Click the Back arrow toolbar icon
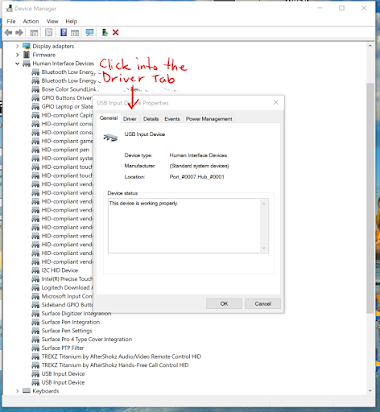The height and width of the screenshot is (412, 380). 8,32
